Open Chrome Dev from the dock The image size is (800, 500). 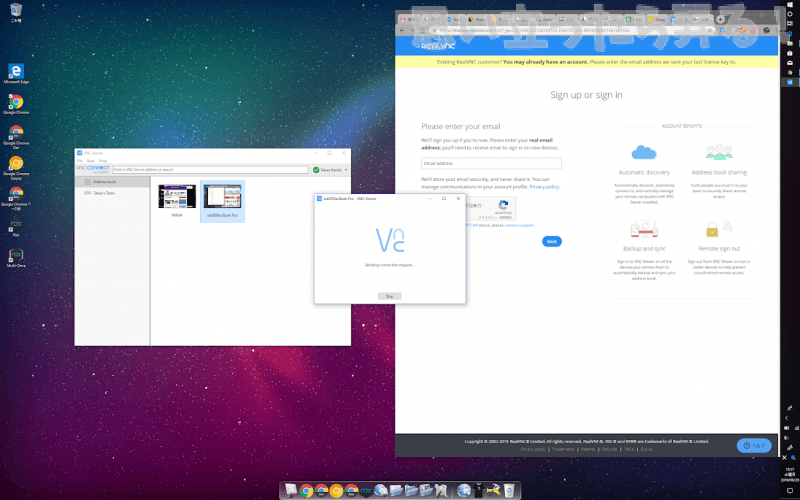point(321,491)
